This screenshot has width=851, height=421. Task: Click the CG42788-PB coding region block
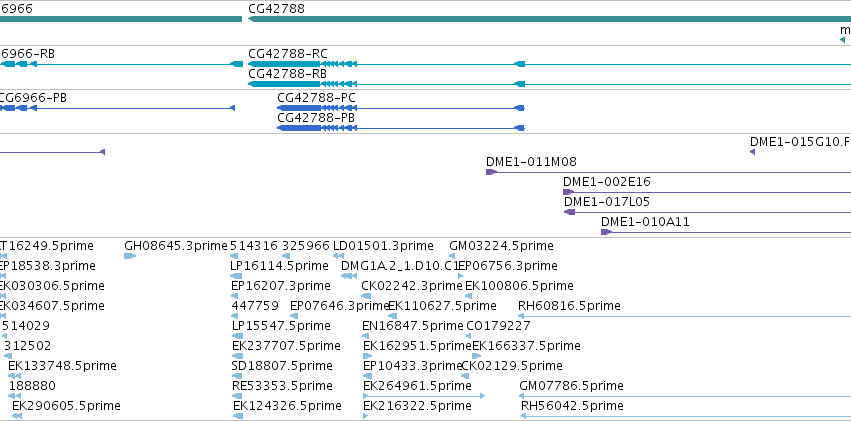click(x=299, y=128)
